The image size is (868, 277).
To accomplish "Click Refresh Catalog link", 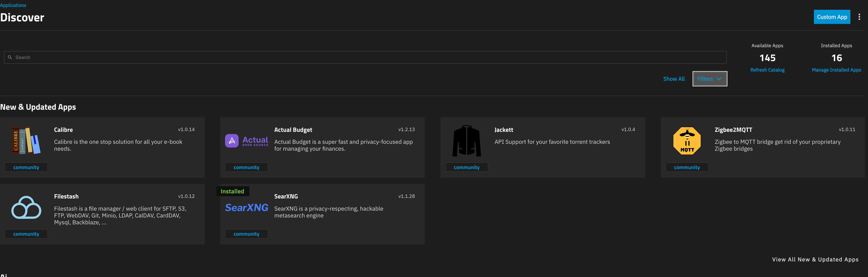I will tap(767, 70).
